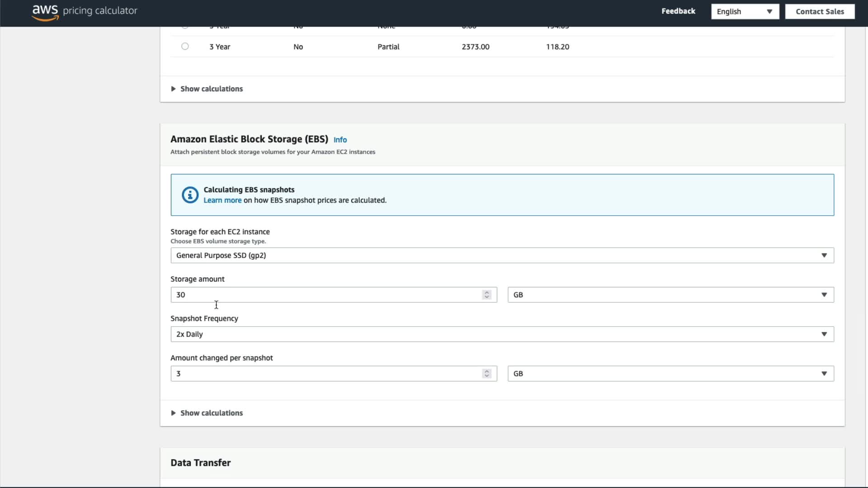The image size is (868, 488).
Task: Click into the Storage amount field
Action: (x=325, y=295)
